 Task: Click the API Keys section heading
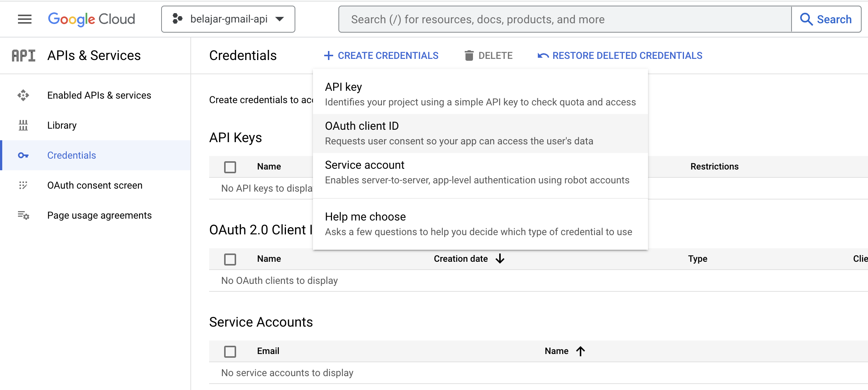[235, 138]
